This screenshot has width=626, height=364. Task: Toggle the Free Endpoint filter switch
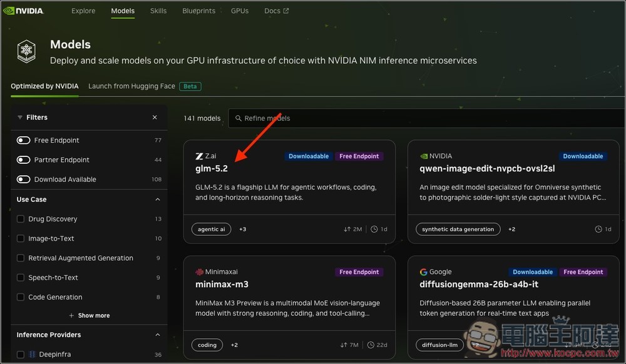(23, 140)
